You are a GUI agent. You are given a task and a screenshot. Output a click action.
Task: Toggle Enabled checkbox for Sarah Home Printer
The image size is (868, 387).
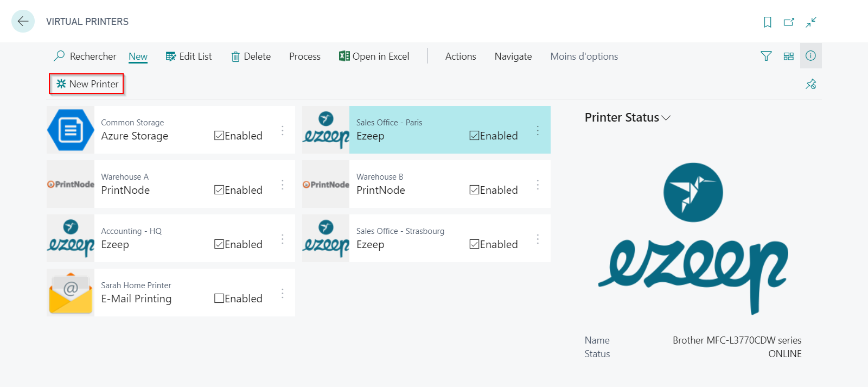pyautogui.click(x=219, y=298)
